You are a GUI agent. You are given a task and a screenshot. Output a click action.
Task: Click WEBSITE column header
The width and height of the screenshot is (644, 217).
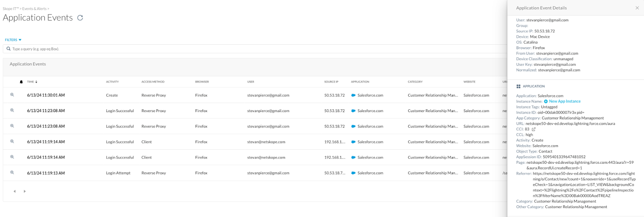[x=469, y=82]
